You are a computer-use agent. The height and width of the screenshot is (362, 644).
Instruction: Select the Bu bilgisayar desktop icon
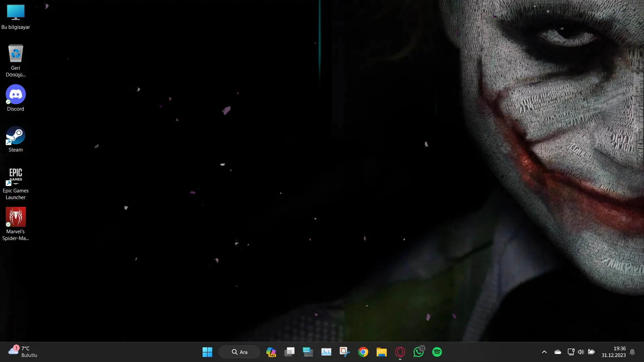(15, 17)
